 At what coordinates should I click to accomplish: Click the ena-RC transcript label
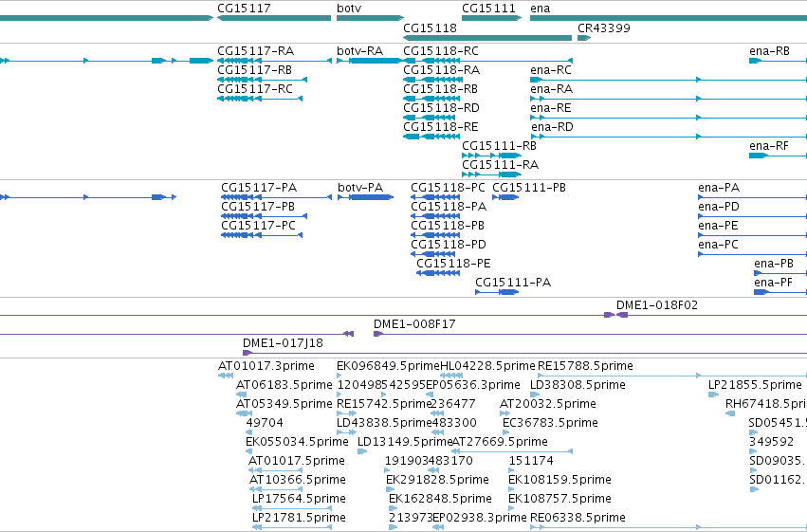[x=551, y=70]
